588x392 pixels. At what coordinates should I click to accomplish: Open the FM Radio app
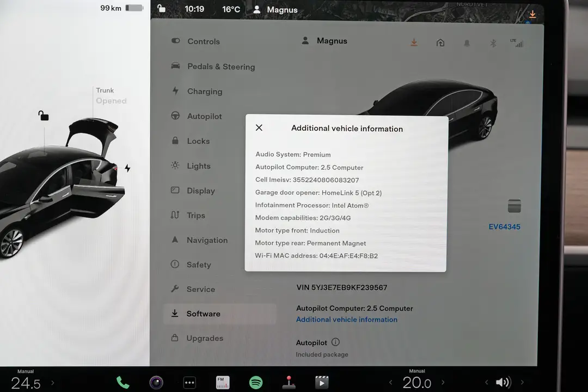223,382
